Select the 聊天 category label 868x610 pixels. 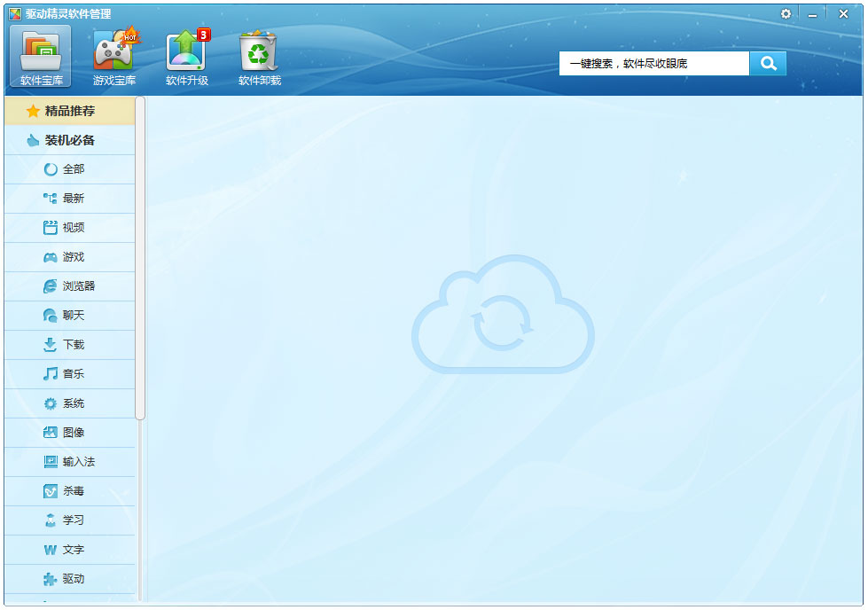(x=74, y=316)
